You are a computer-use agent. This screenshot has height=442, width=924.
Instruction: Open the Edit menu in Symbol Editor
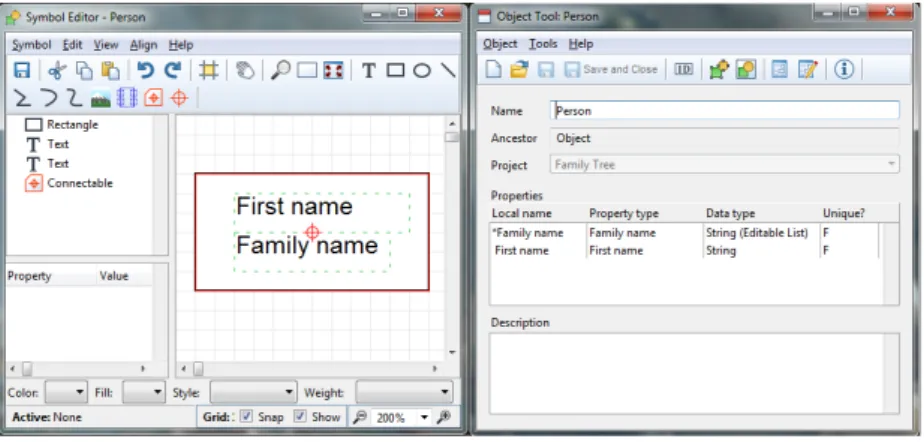tap(72, 45)
